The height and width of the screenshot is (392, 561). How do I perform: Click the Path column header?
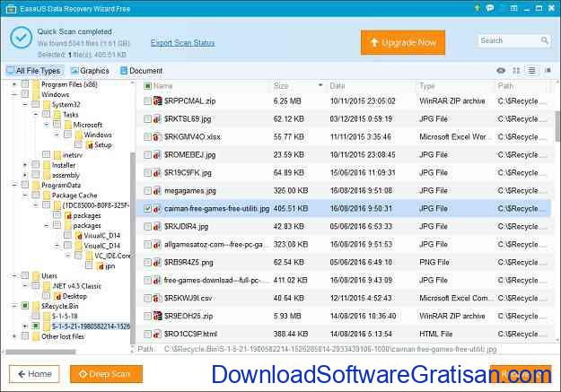tap(505, 86)
